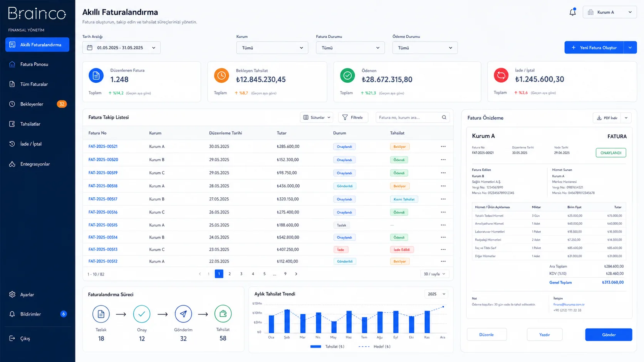
Task: Click the Onay checkmark step icon
Action: 142,314
